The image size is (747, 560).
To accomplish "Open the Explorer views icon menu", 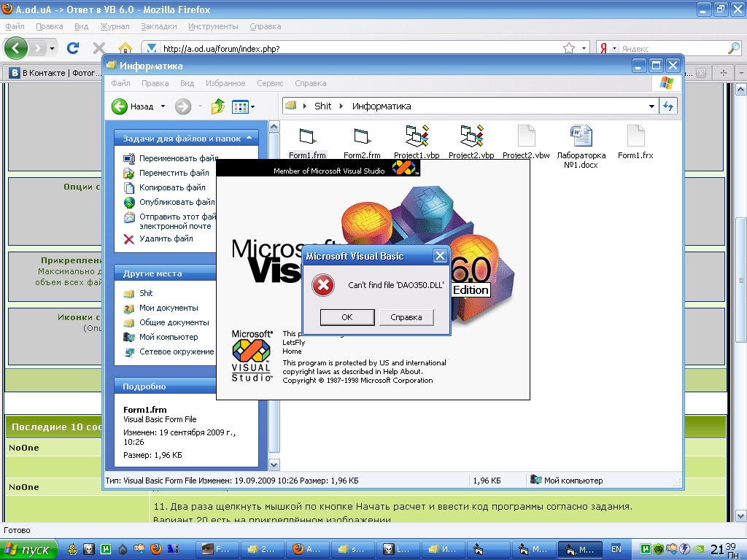I will click(243, 106).
